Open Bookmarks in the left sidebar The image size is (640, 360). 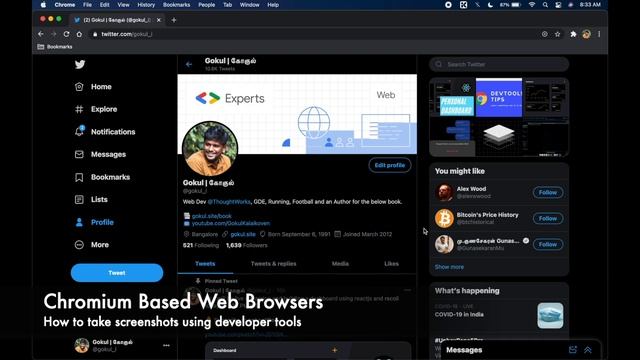[x=102, y=177]
